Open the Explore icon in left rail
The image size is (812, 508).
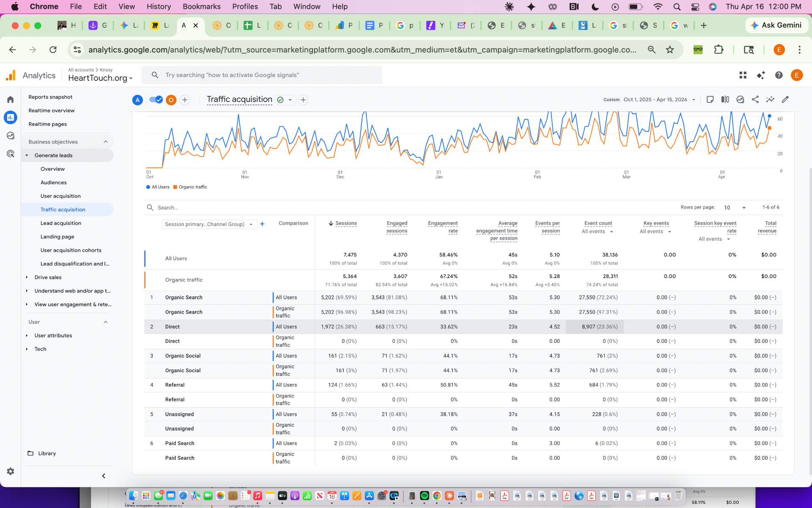[x=11, y=135]
